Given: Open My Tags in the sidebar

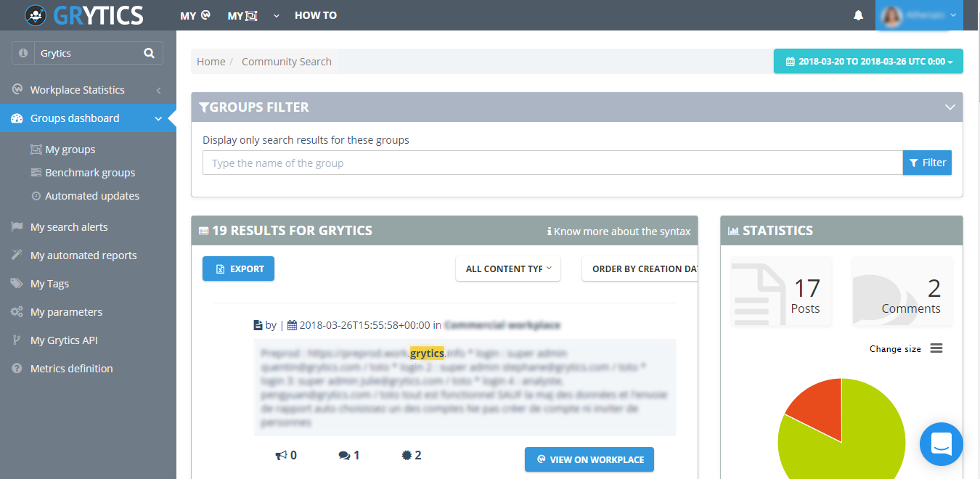Looking at the screenshot, I should pos(49,284).
